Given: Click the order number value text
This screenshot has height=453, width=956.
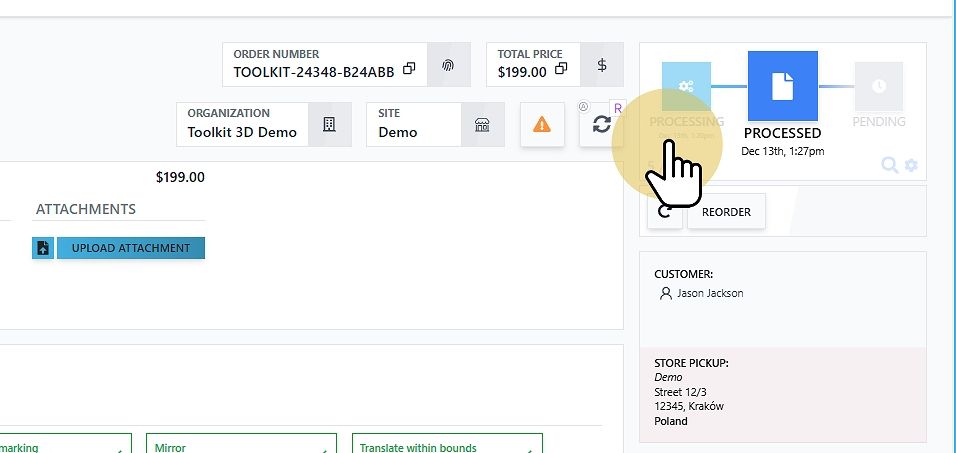Looking at the screenshot, I should tap(314, 72).
